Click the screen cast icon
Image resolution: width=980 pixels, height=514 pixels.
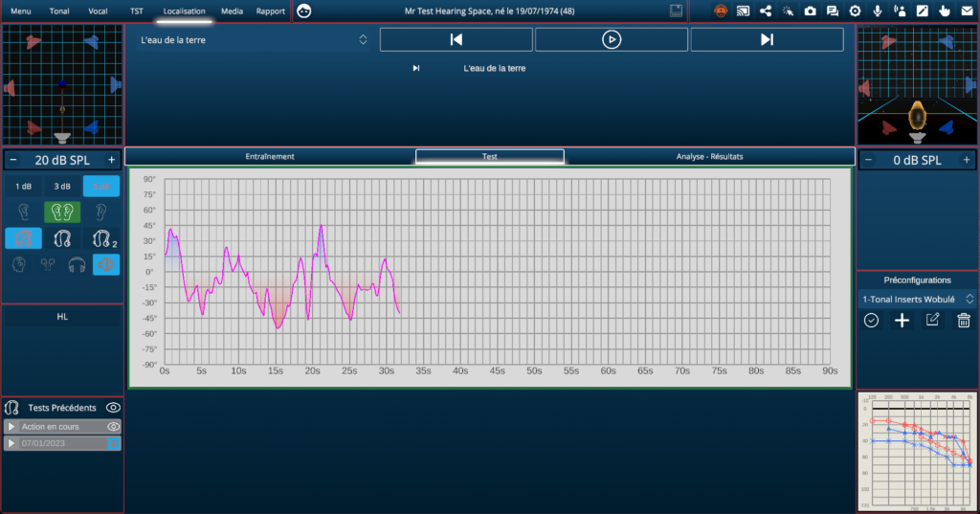click(x=743, y=11)
